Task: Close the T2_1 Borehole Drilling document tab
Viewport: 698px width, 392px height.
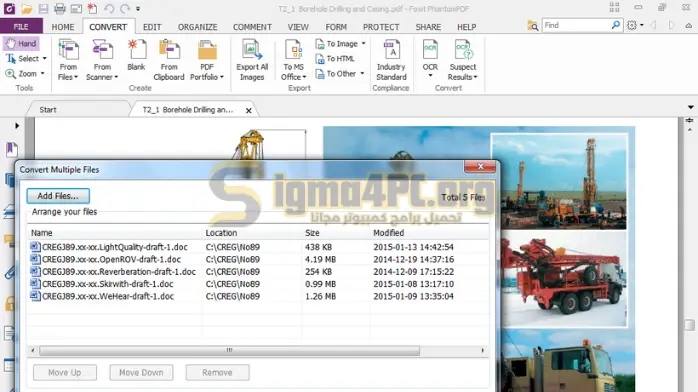Action: click(249, 110)
